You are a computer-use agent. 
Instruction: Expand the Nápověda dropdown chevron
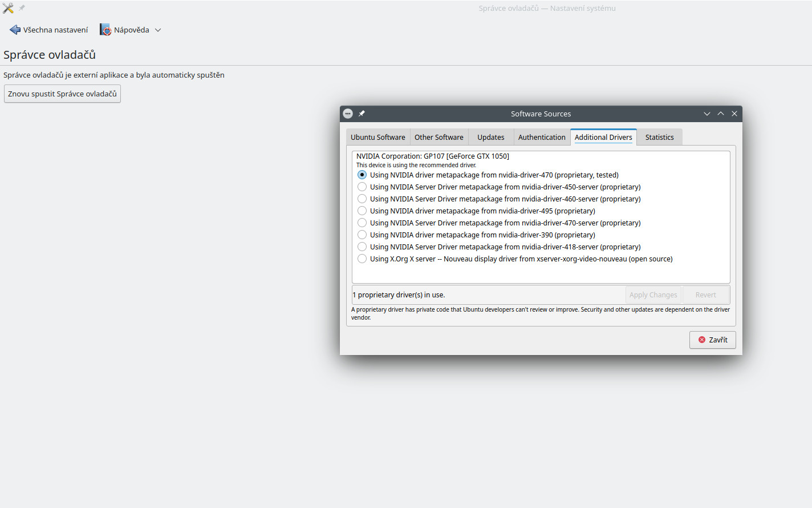158,30
